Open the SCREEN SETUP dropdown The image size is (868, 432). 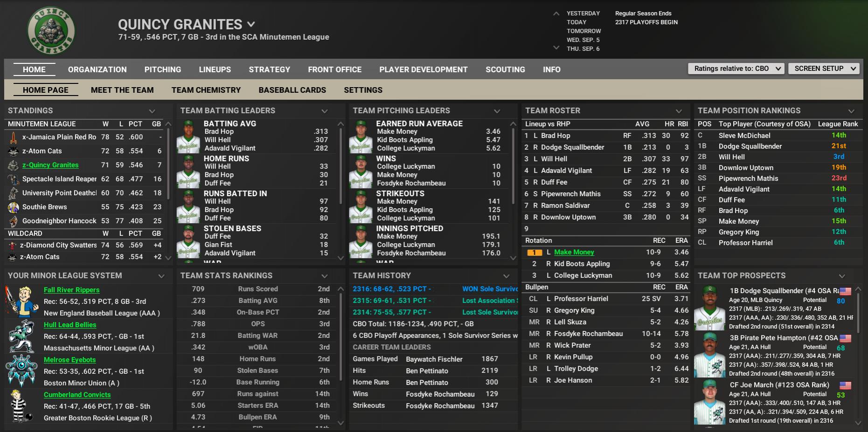(823, 69)
